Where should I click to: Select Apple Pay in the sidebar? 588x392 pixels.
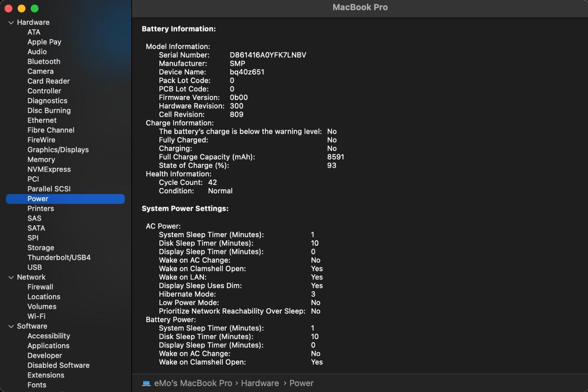point(44,42)
